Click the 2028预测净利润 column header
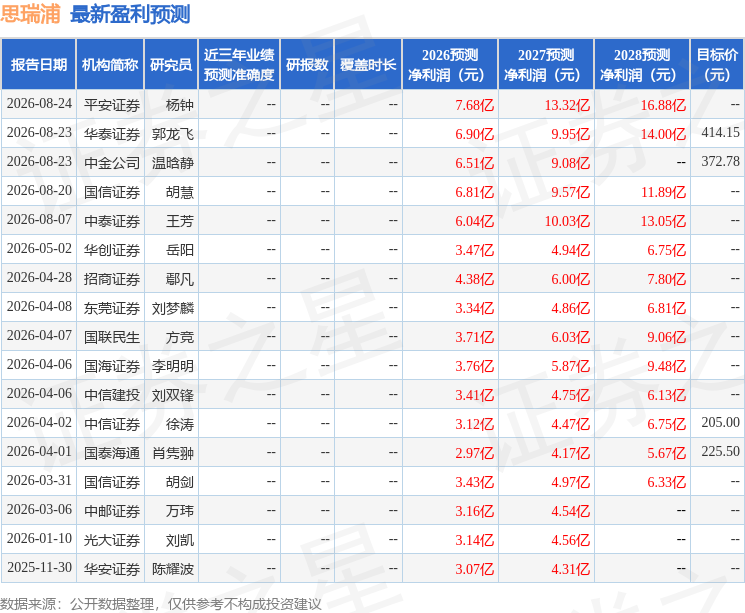 [642, 65]
